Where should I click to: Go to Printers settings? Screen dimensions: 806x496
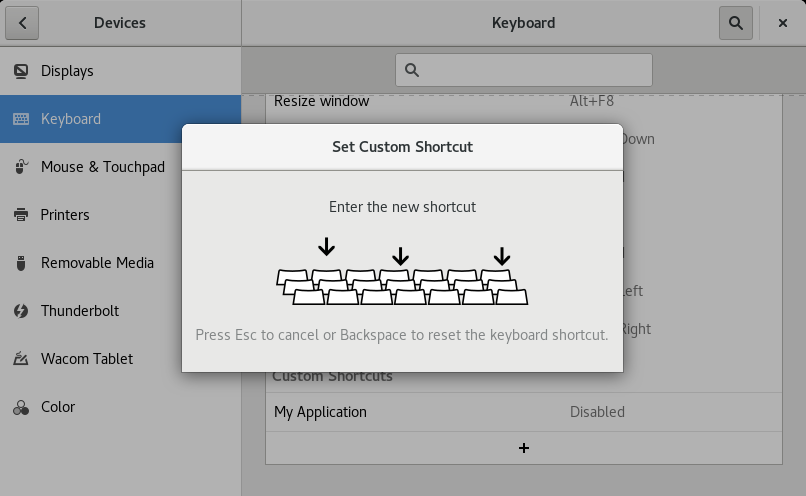tap(65, 215)
